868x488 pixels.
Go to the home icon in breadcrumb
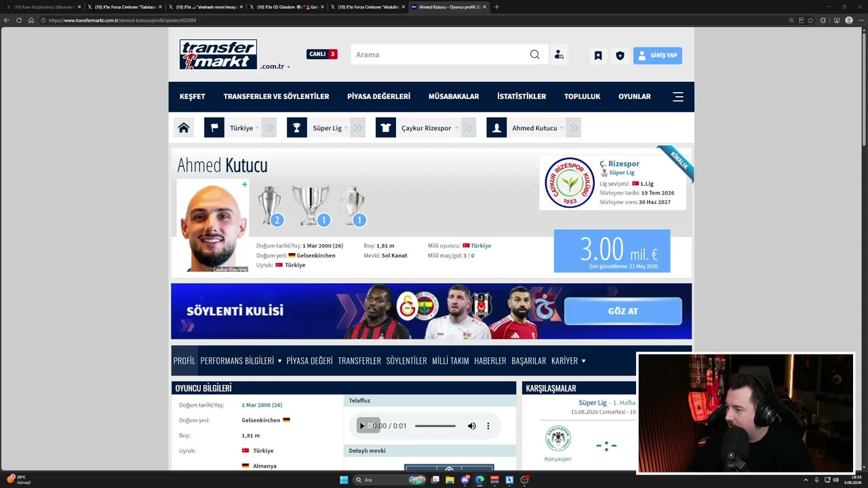click(183, 127)
